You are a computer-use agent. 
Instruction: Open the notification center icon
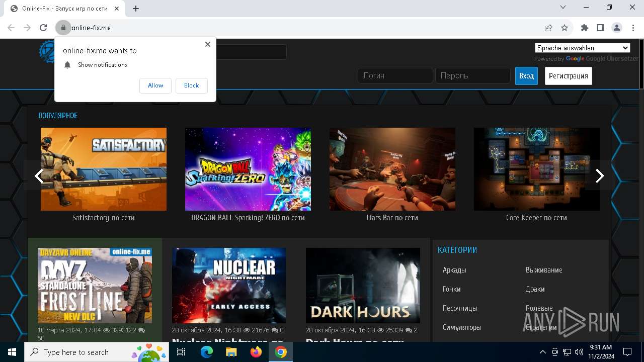(627, 352)
